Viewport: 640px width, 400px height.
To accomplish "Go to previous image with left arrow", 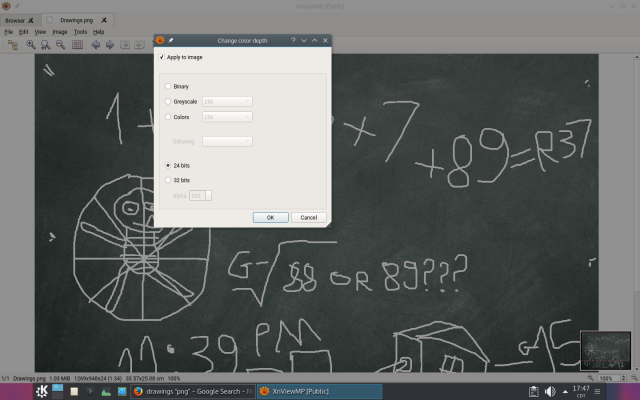I will (x=96, y=44).
